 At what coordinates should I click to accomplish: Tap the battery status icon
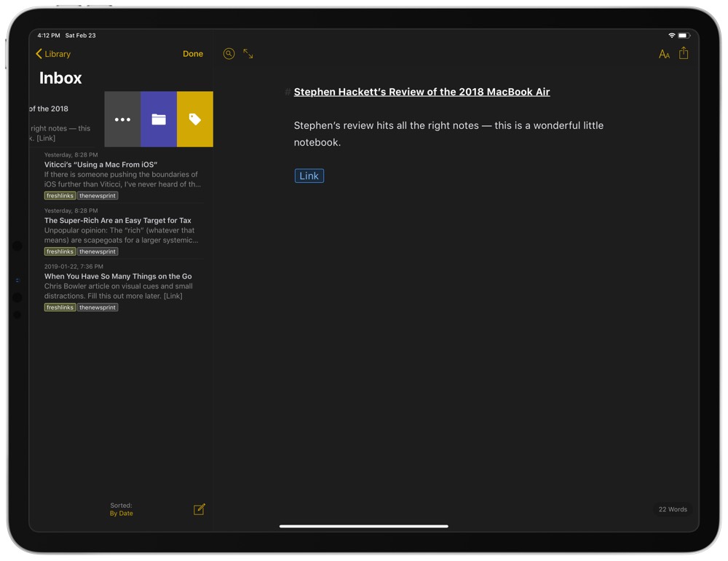(684, 35)
